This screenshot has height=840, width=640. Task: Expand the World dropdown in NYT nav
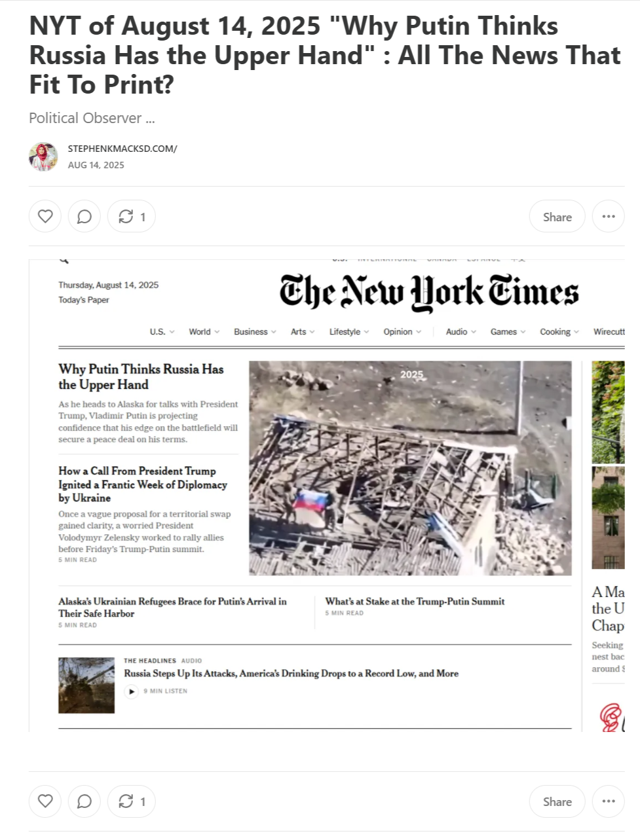coord(204,332)
